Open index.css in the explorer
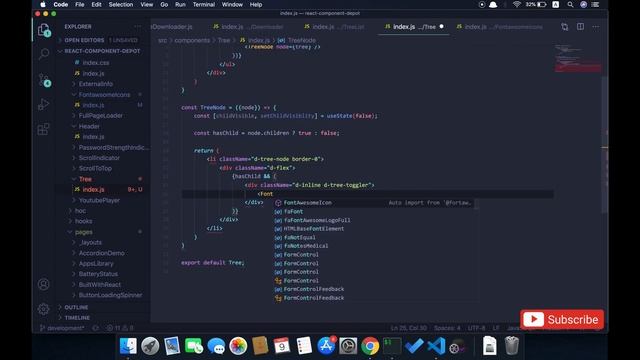The width and height of the screenshot is (640, 360). pos(96,63)
